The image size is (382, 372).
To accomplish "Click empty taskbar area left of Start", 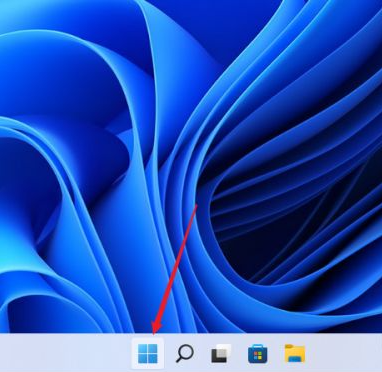I will (x=65, y=353).
